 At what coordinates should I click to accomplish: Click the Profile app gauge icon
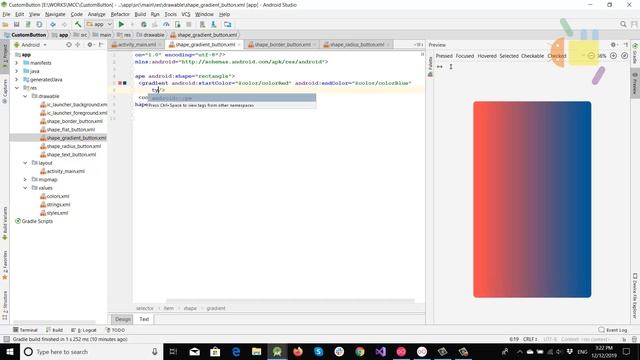[166, 24]
